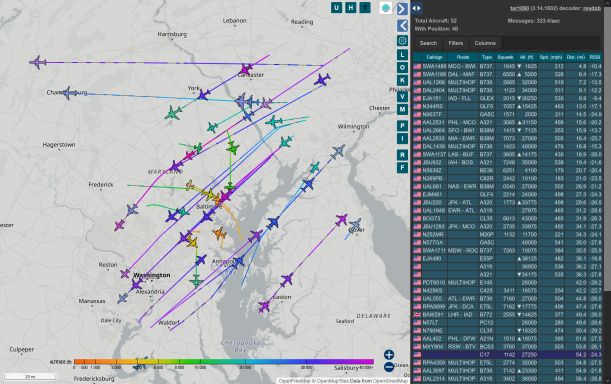Select the magenta aircraft west of Dover

[x=341, y=219]
